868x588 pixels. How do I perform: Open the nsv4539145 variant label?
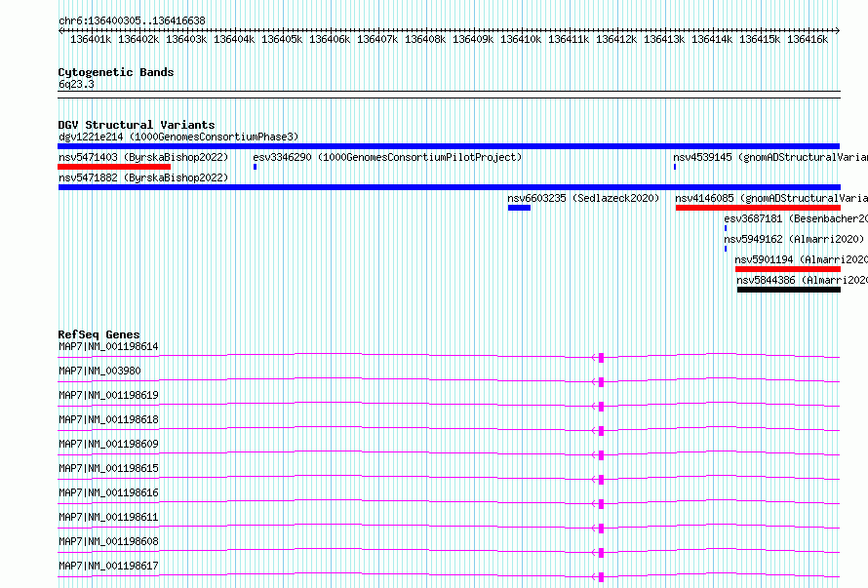click(x=770, y=157)
